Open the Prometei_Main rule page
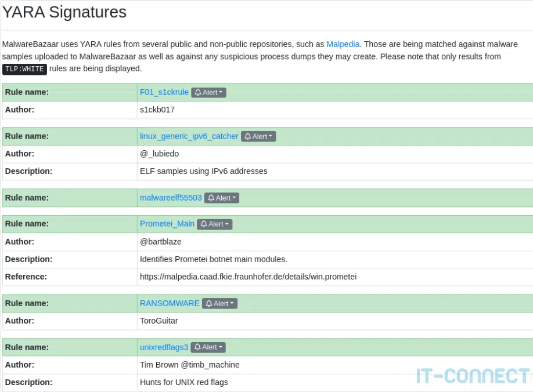 (x=167, y=224)
